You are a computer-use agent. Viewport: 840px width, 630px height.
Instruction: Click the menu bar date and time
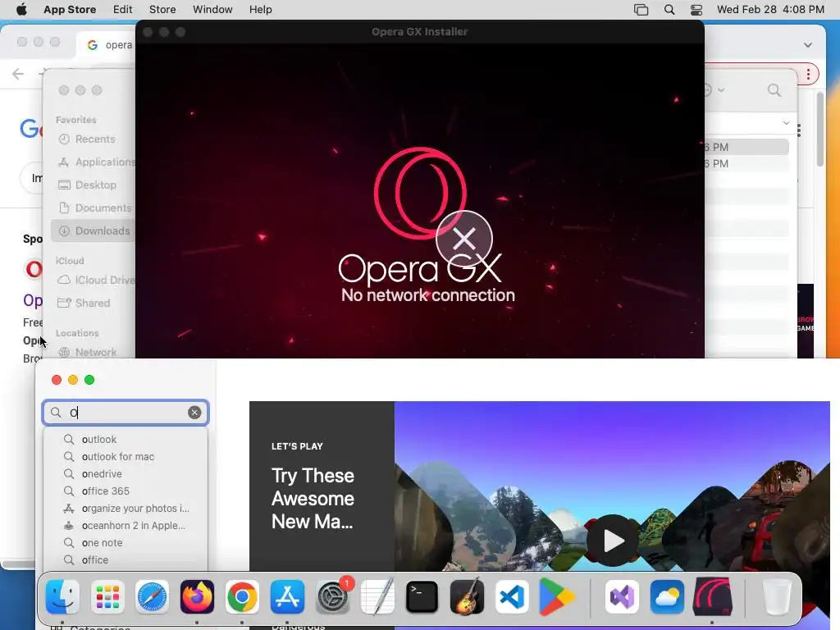click(770, 10)
